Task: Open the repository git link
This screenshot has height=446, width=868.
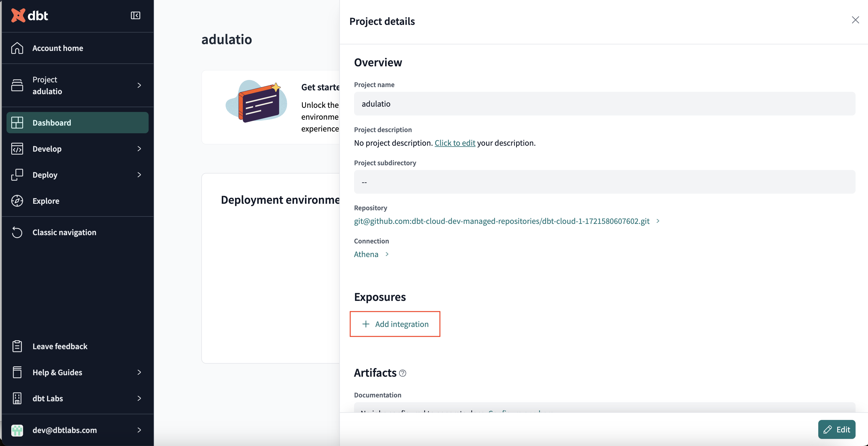Action: tap(501, 221)
